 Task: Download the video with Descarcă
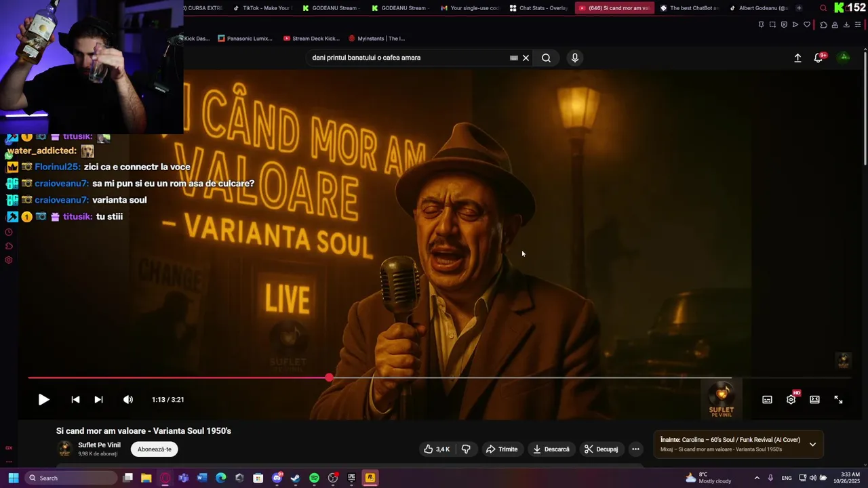pos(551,449)
